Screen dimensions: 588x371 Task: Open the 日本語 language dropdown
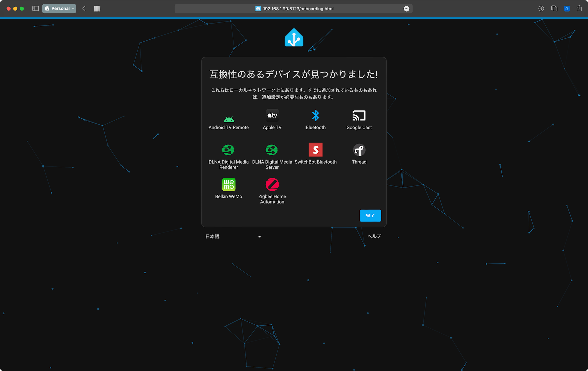[233, 237]
